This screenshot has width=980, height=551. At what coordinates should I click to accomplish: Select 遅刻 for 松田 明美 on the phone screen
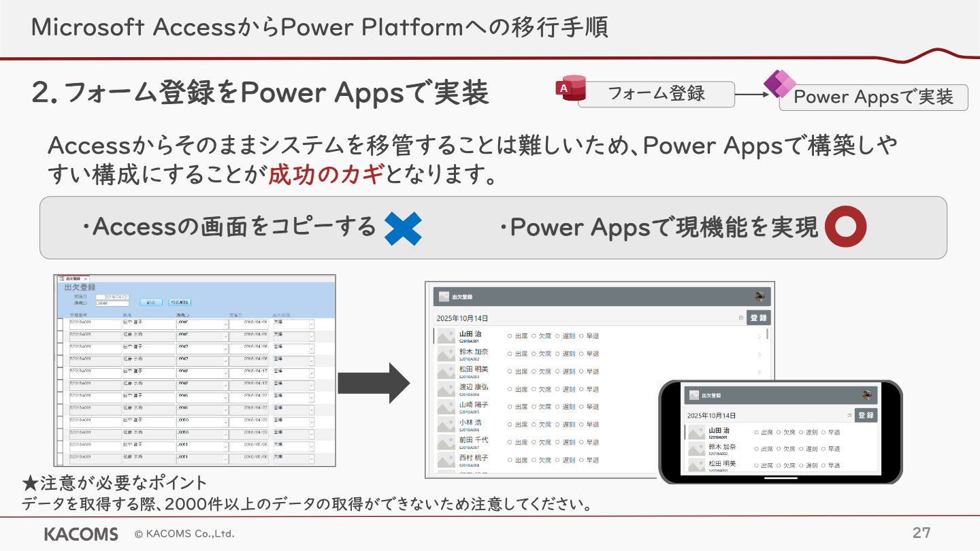pyautogui.click(x=801, y=465)
